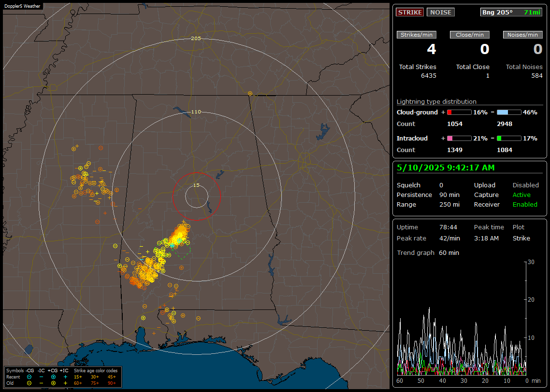Screen dimensions: 550x392
Task: Click the Capture status Active
Action: point(521,195)
